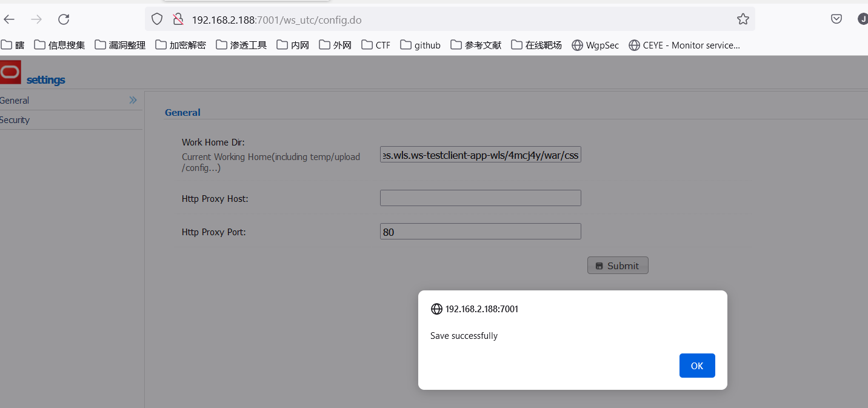The height and width of the screenshot is (408, 868).
Task: Expand the General chevron arrow
Action: (133, 100)
